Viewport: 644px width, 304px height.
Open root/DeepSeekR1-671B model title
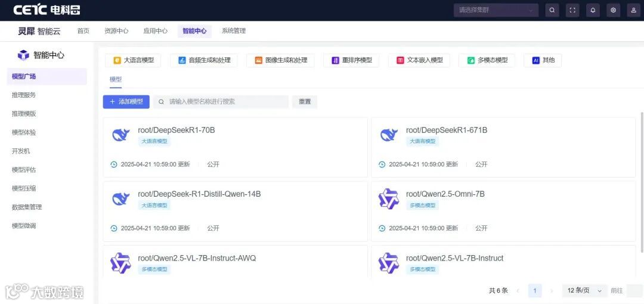(447, 130)
